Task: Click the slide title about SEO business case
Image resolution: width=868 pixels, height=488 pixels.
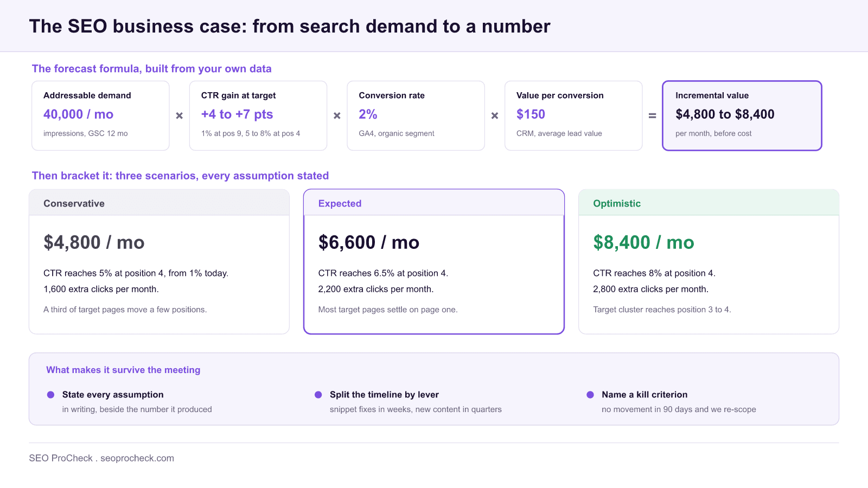Action: [290, 26]
